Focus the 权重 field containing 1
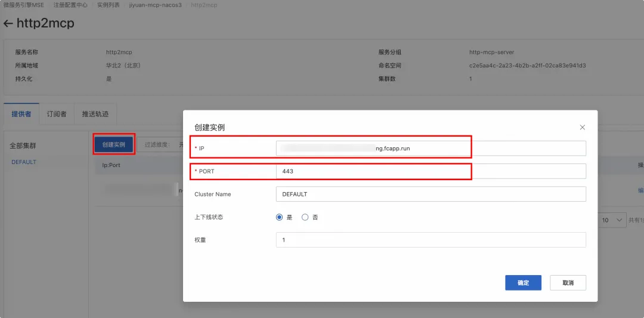 (x=431, y=240)
